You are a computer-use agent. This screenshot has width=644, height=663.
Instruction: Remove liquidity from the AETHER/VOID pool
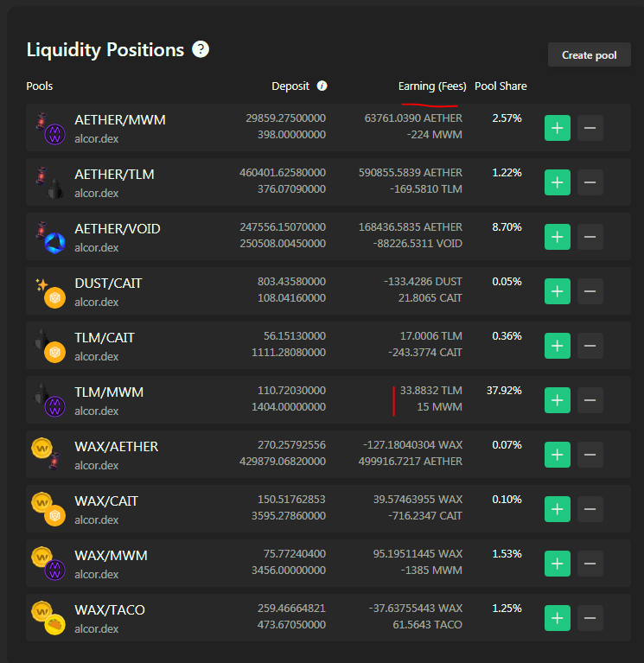click(x=590, y=237)
